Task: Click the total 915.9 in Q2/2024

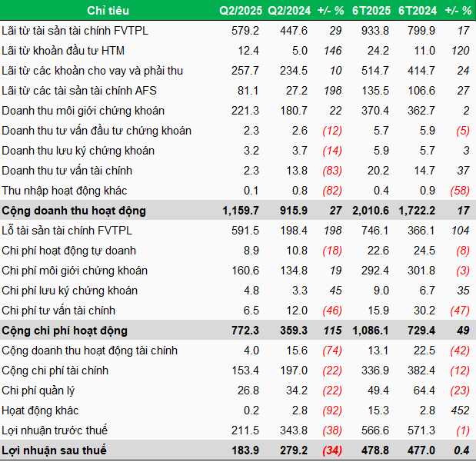Action: [294, 211]
